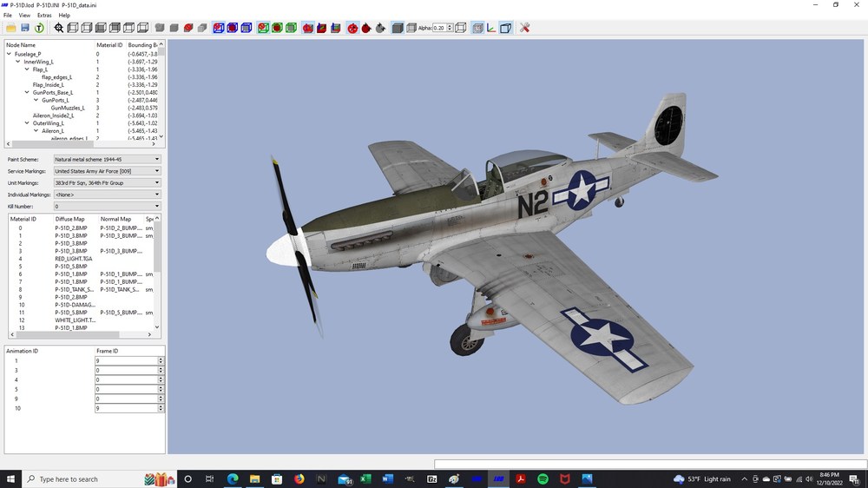
Task: Click Frame ID field for Animation 5
Action: click(127, 389)
